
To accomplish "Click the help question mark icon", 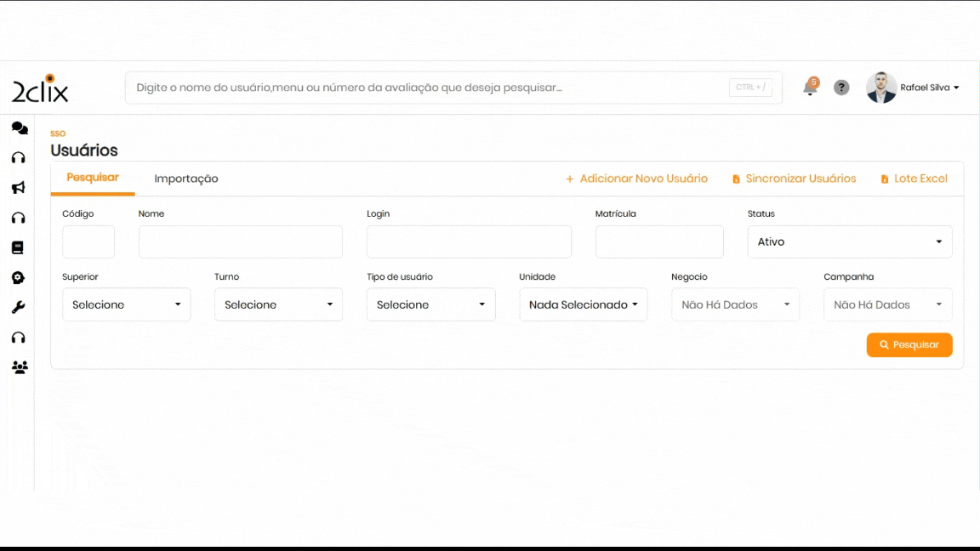I will (x=841, y=88).
